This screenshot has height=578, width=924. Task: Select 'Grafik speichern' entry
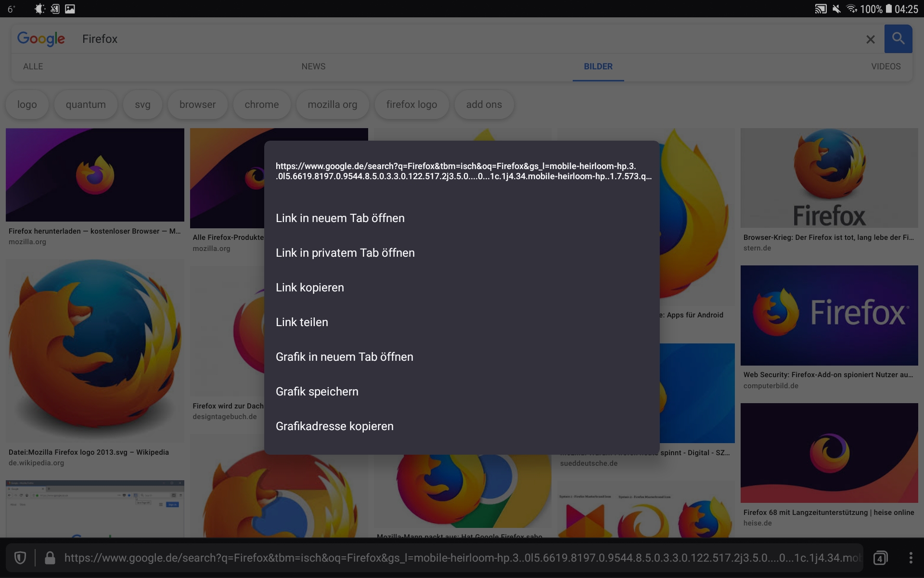click(317, 392)
